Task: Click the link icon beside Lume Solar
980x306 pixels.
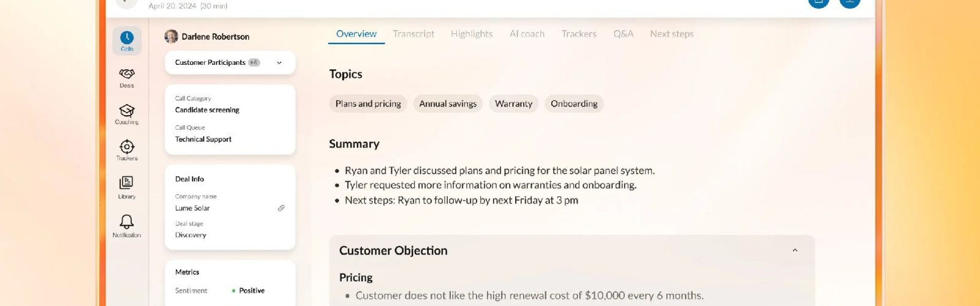Action: pos(281,208)
